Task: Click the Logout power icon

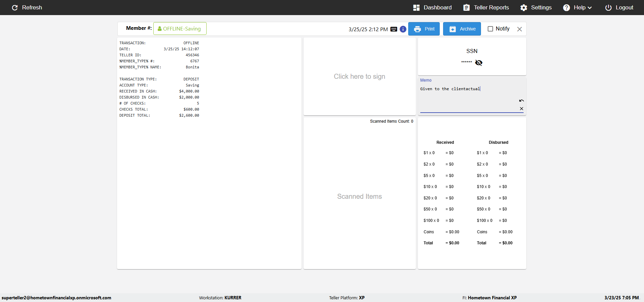Action: click(x=608, y=7)
